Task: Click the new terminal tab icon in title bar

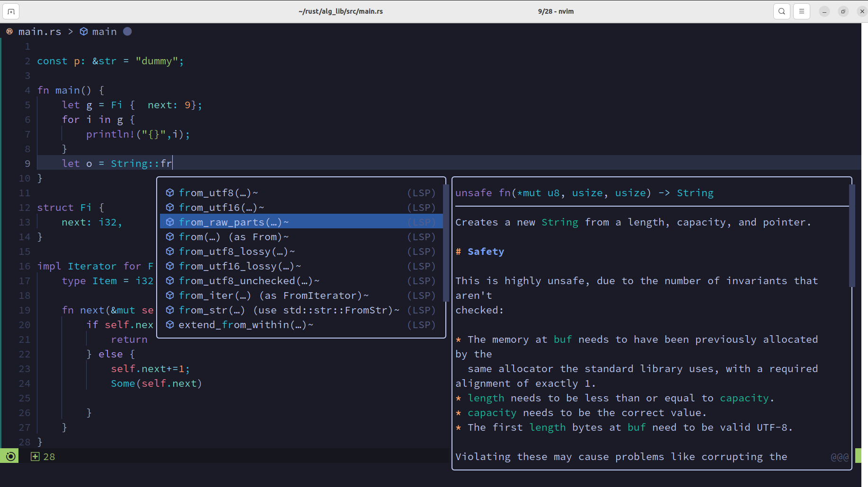Action: pos(11,11)
